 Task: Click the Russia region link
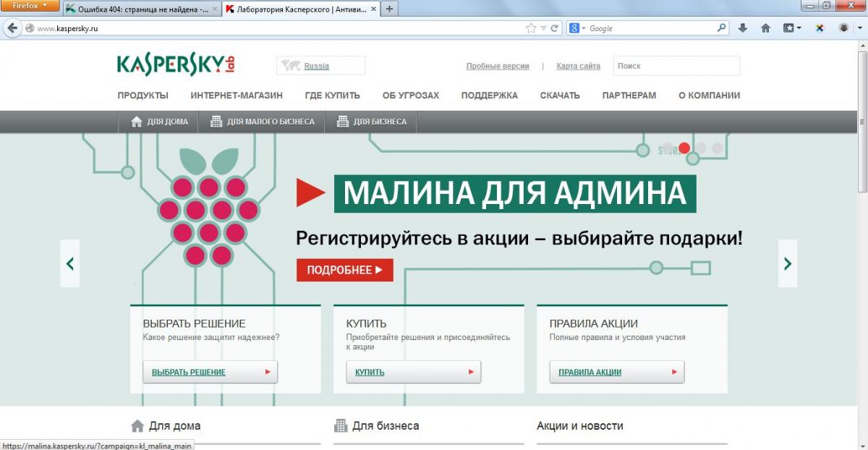316,66
